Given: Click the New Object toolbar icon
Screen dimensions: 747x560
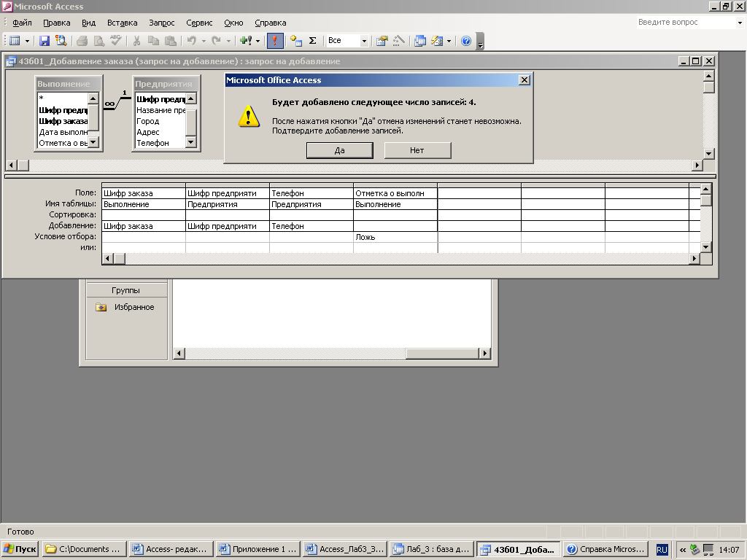Looking at the screenshot, I should (x=437, y=41).
